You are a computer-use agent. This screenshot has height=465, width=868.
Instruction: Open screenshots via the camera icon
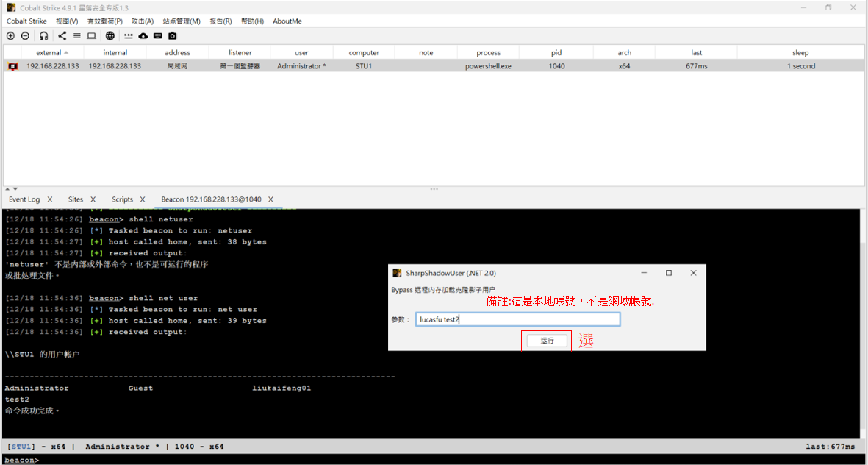coord(173,35)
